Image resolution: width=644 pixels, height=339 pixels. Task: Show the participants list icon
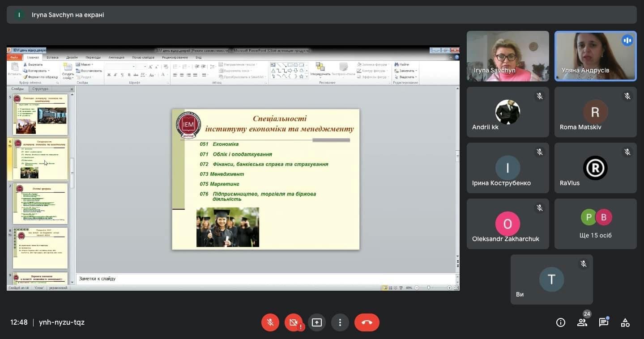(x=582, y=322)
